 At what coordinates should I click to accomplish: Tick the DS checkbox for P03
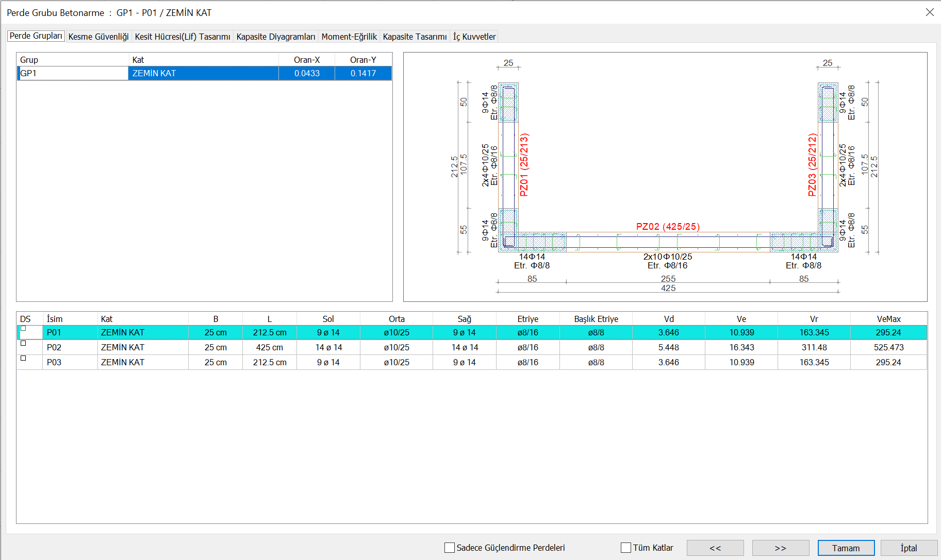23,358
